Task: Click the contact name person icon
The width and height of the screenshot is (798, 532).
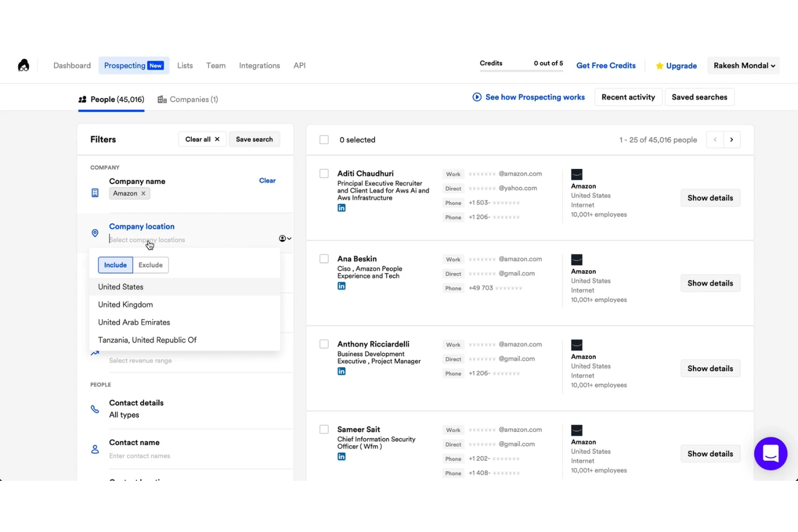Action: (95, 449)
